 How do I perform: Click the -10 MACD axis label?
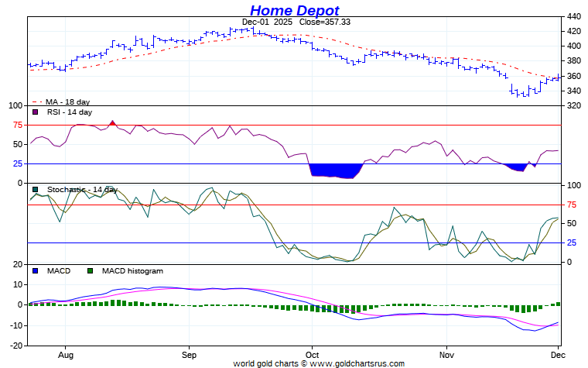[x=16, y=325]
